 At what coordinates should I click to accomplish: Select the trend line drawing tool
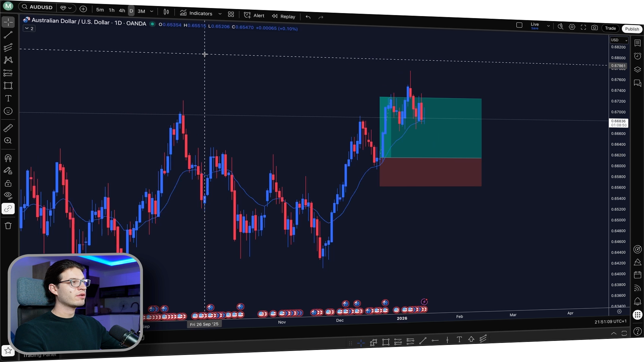click(x=8, y=35)
